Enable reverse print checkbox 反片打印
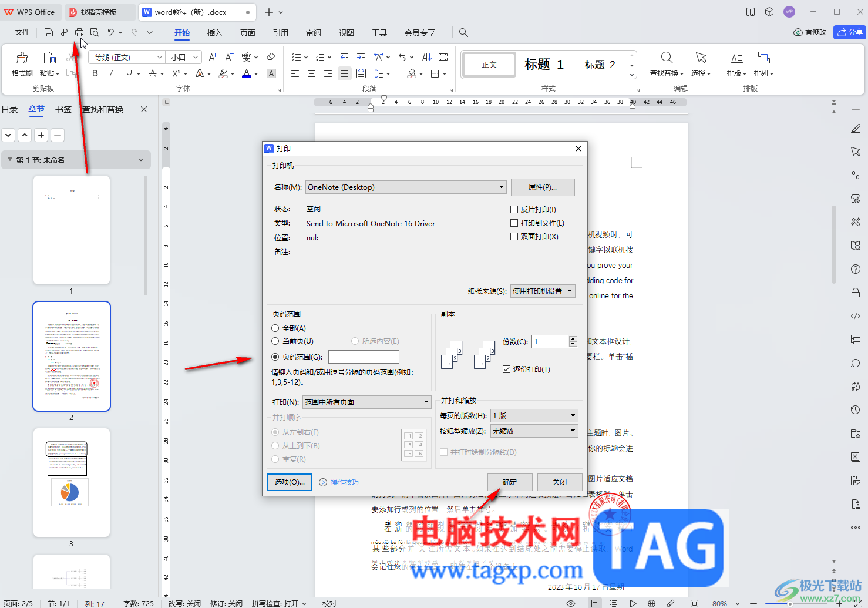The height and width of the screenshot is (608, 868). [x=514, y=209]
